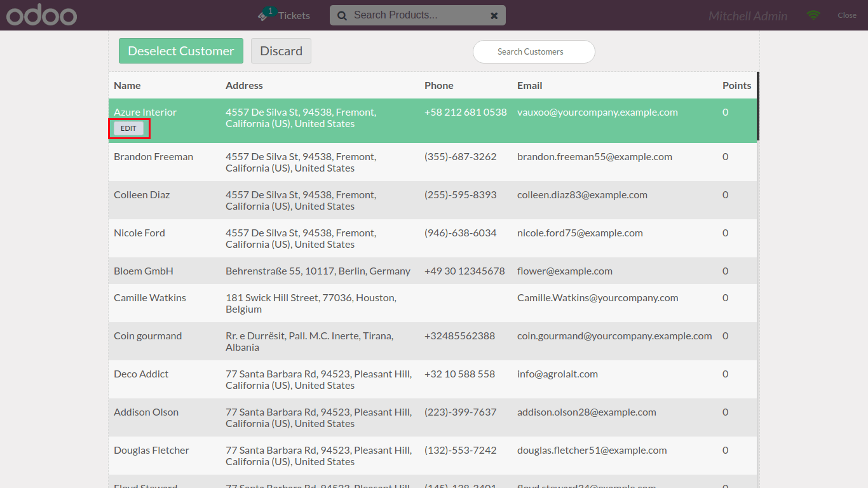This screenshot has height=488, width=868.
Task: Click the Odoo logo
Action: click(42, 15)
